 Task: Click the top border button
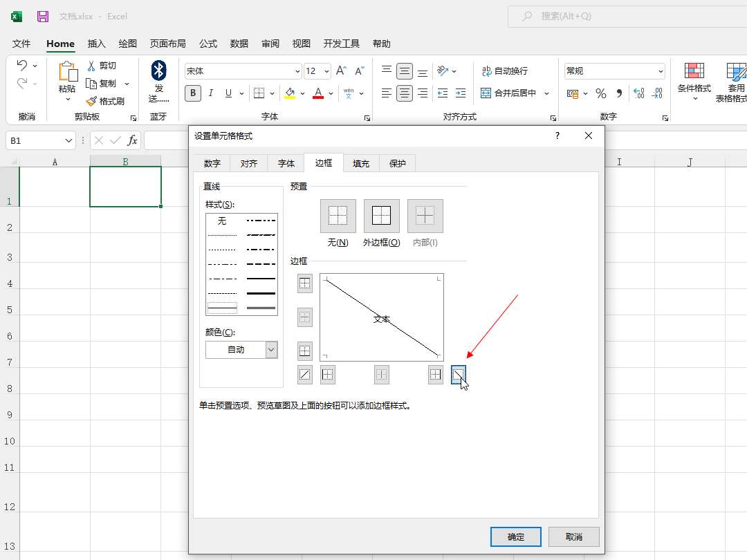(305, 283)
